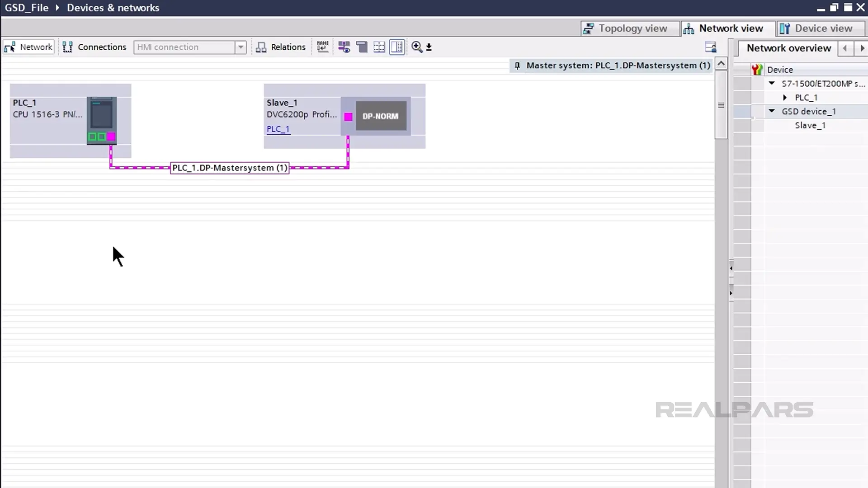
Task: Click the PLC_1 DP interface pink port
Action: pyautogui.click(x=111, y=137)
